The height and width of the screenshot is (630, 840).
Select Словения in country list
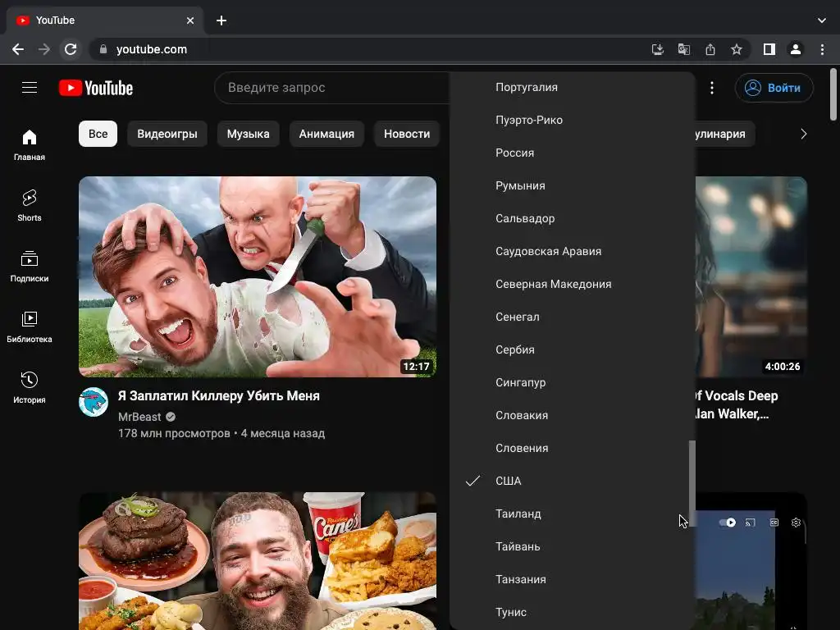572,448
